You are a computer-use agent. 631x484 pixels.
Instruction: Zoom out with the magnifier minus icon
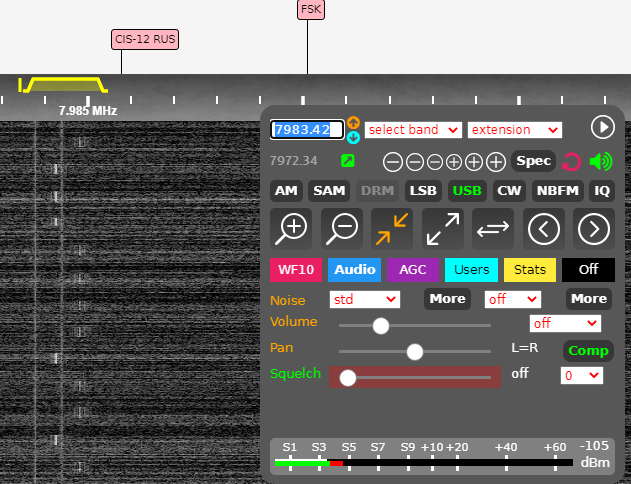pyautogui.click(x=342, y=229)
